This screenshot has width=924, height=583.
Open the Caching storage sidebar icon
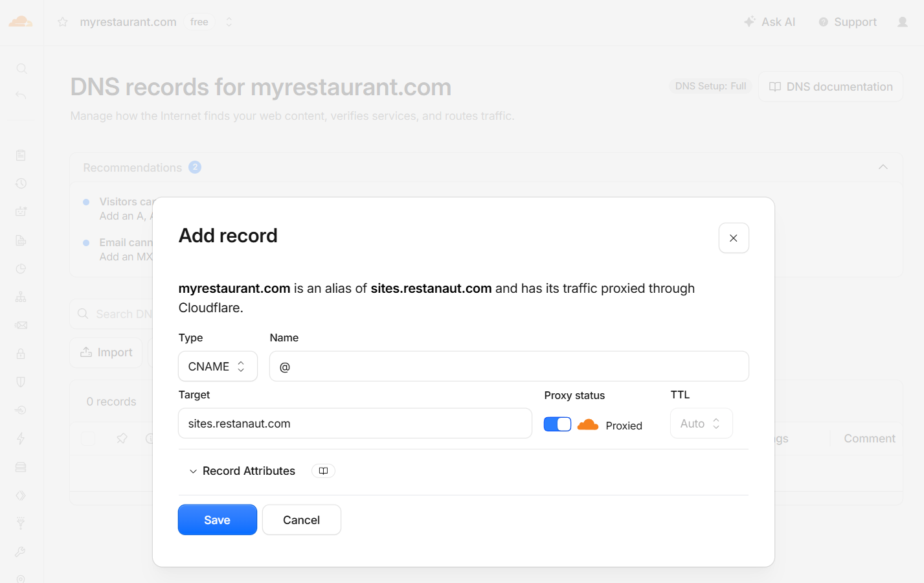point(21,467)
